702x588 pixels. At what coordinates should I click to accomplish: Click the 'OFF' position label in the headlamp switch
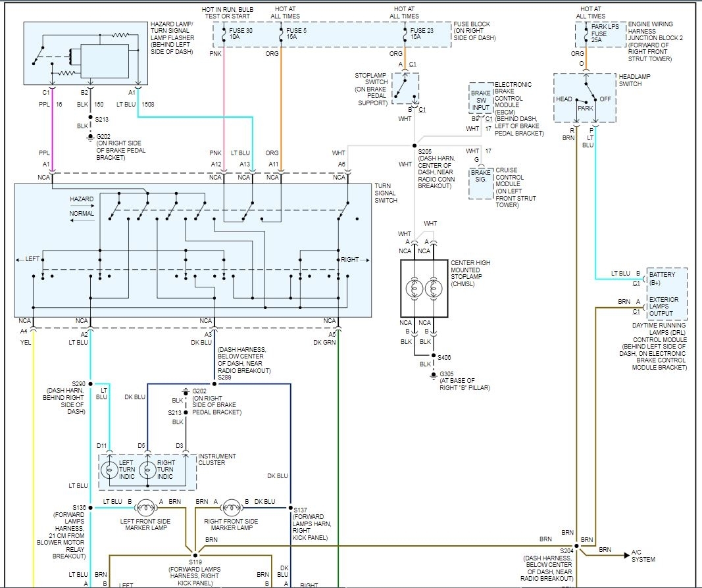tap(605, 99)
